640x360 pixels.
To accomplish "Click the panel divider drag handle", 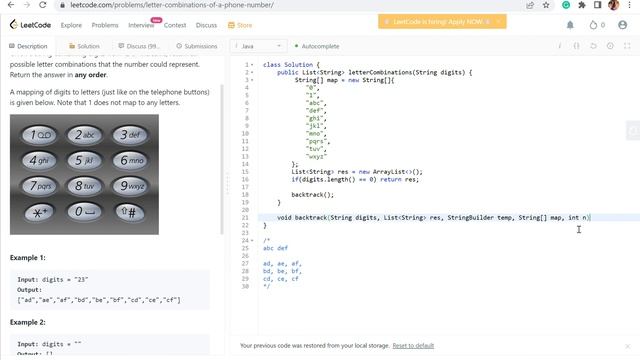I will click(x=227, y=184).
